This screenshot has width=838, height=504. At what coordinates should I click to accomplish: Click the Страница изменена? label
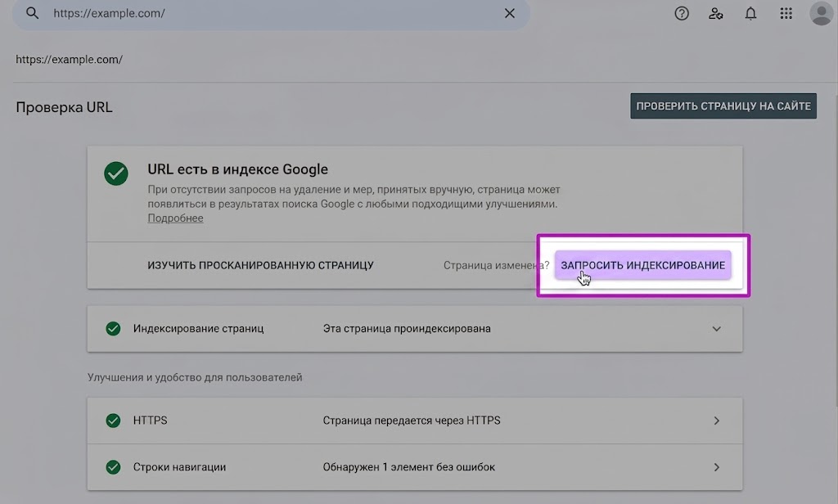coord(496,265)
